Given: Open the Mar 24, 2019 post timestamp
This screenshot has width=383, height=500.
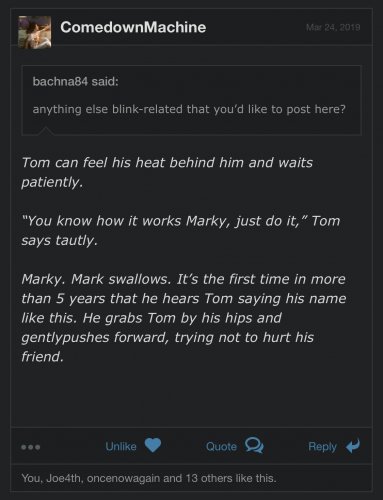Looking at the screenshot, I should click(333, 27).
